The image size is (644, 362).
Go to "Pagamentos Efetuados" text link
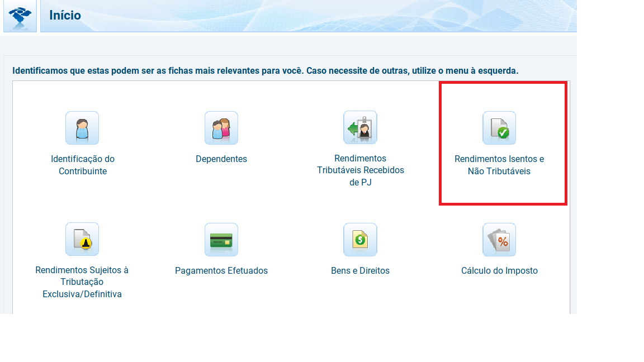pos(221,271)
